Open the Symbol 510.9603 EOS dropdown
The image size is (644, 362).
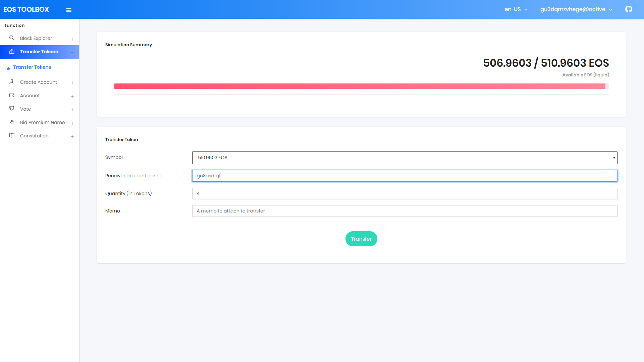click(405, 158)
